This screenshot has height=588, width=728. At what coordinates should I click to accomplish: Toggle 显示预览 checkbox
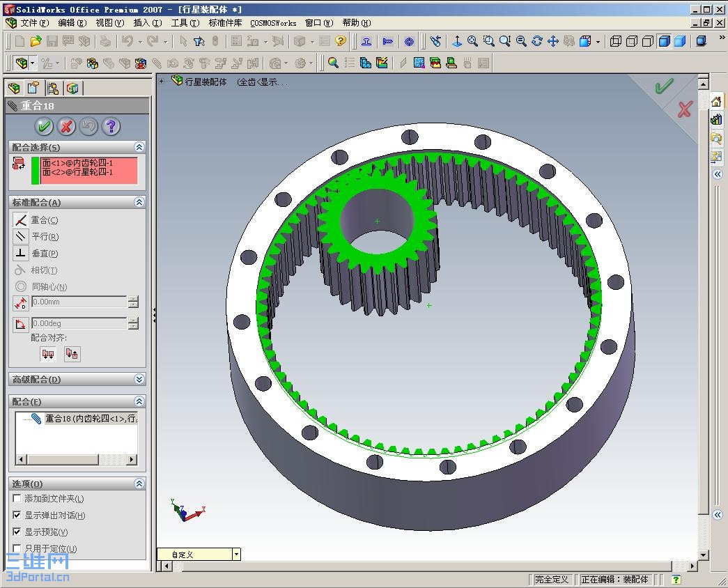(x=17, y=532)
